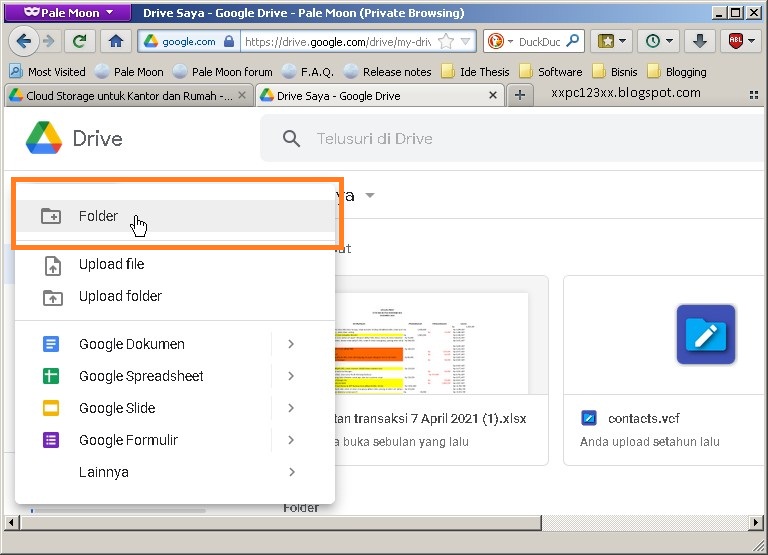Click the Telusuri di Drive search field
The height and width of the screenshot is (555, 768).
[x=514, y=139]
